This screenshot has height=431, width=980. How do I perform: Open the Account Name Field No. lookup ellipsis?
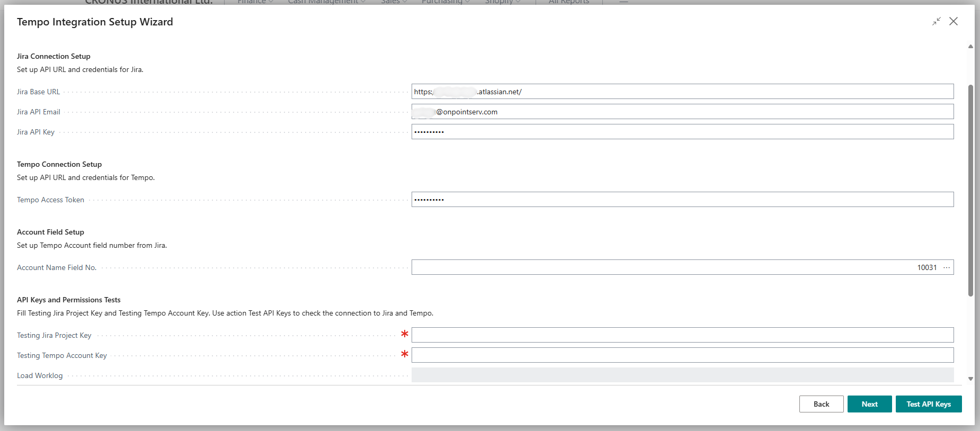click(x=947, y=267)
